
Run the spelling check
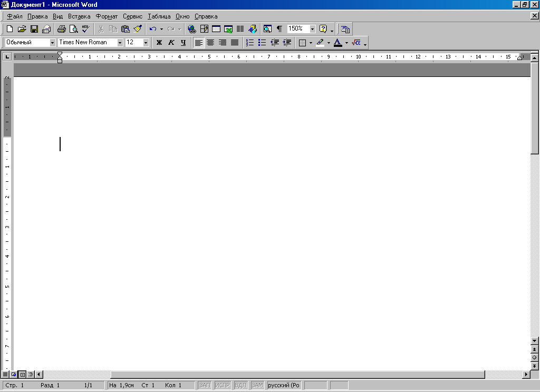click(86, 29)
